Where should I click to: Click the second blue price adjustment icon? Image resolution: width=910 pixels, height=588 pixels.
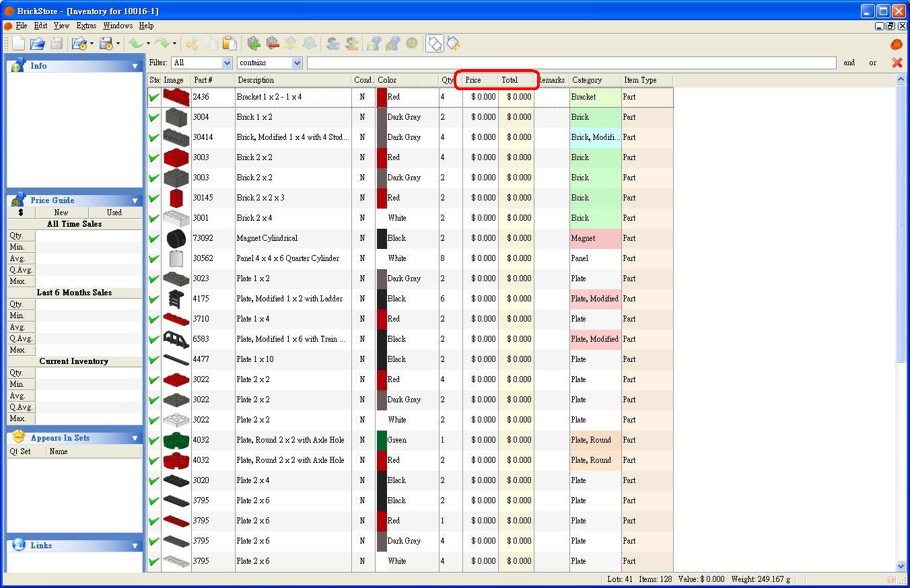(x=393, y=44)
